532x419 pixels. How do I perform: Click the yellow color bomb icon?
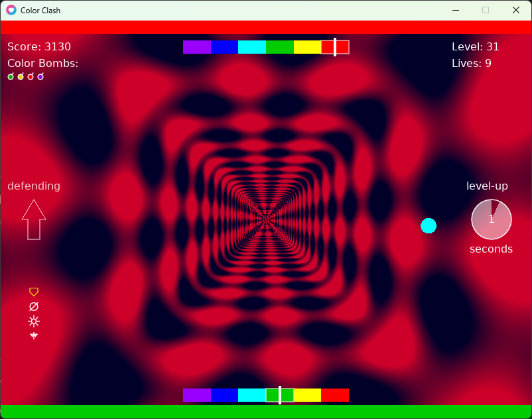coord(21,77)
